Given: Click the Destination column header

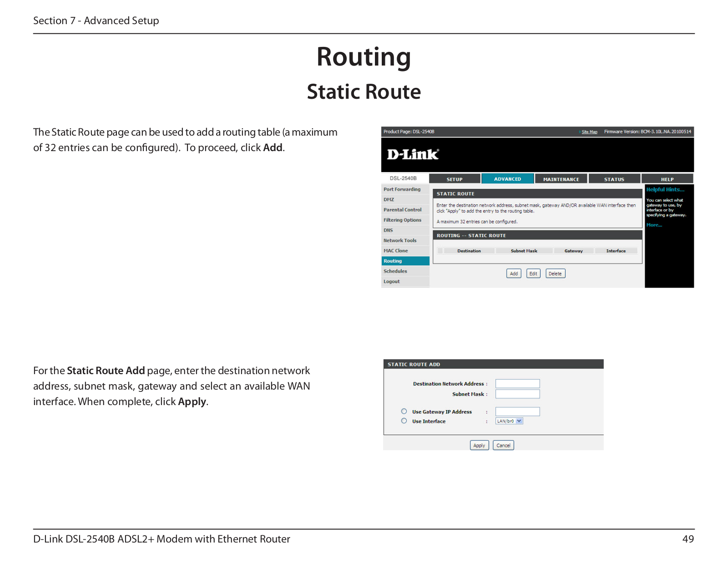Looking at the screenshot, I should [469, 251].
